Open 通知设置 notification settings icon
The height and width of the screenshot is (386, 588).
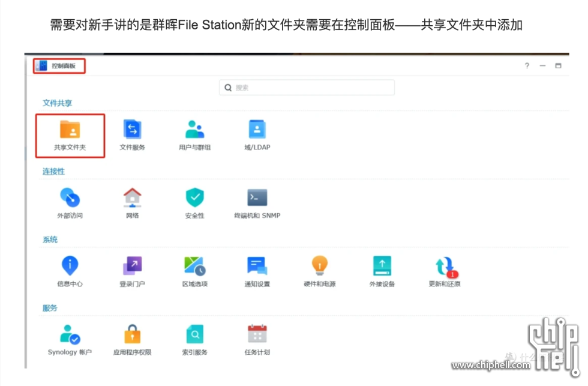point(257,265)
